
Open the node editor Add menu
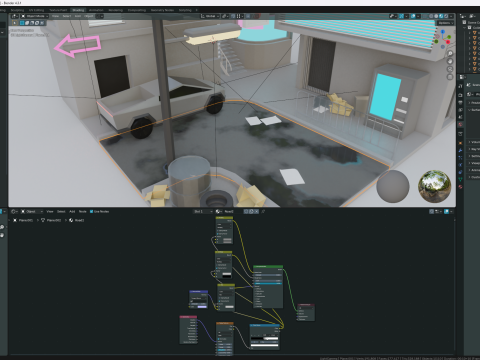(72, 211)
